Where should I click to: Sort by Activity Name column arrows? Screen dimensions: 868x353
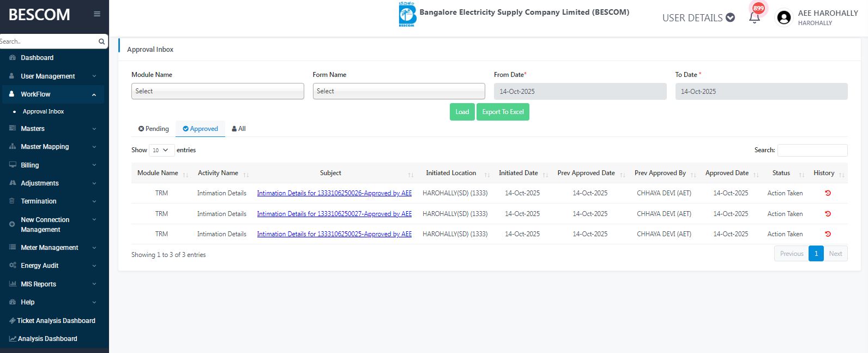(246, 175)
